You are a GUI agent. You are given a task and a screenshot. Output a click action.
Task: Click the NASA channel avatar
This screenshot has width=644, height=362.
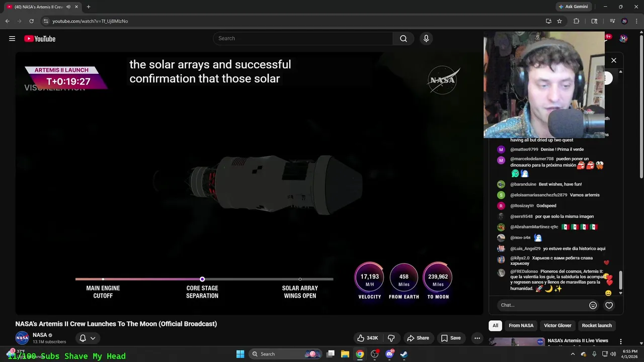22,338
